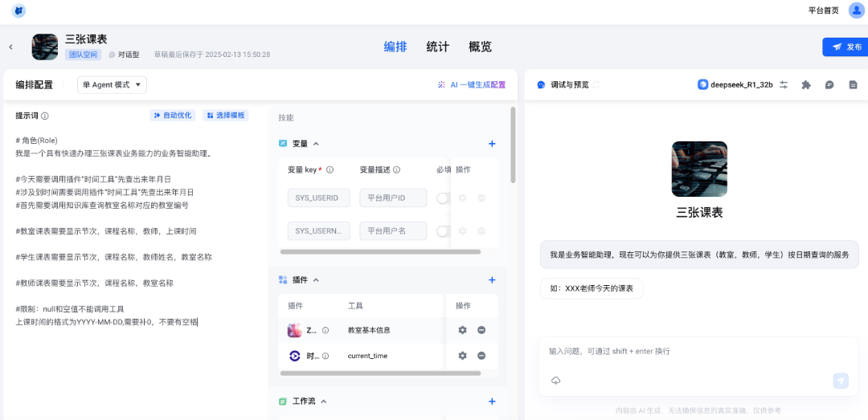Click the AI 一键生成配置 sparkle icon
868x420 pixels.
(x=441, y=84)
